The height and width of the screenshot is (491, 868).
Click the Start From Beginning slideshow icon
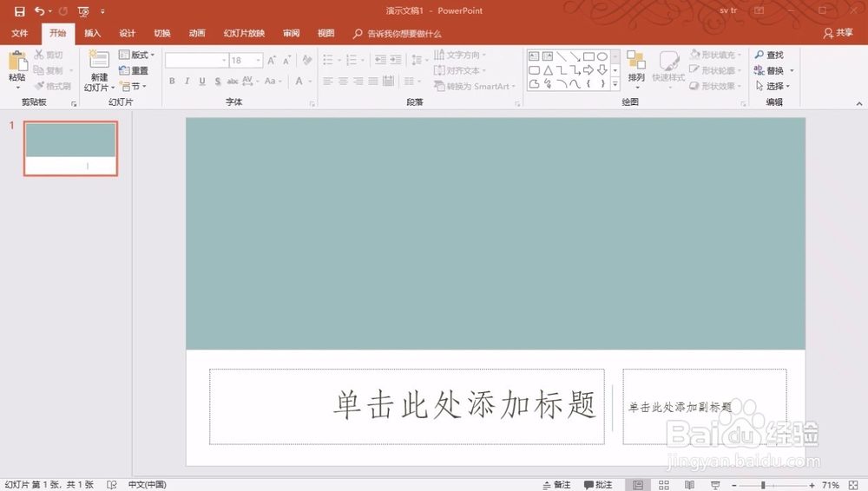pos(83,11)
